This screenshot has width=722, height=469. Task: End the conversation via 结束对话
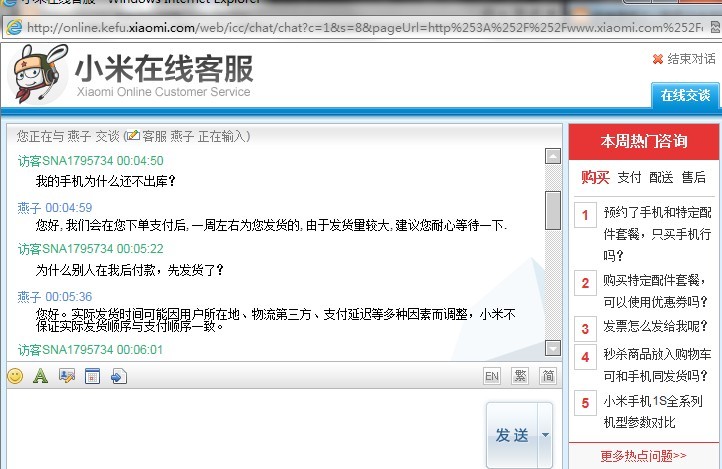691,59
